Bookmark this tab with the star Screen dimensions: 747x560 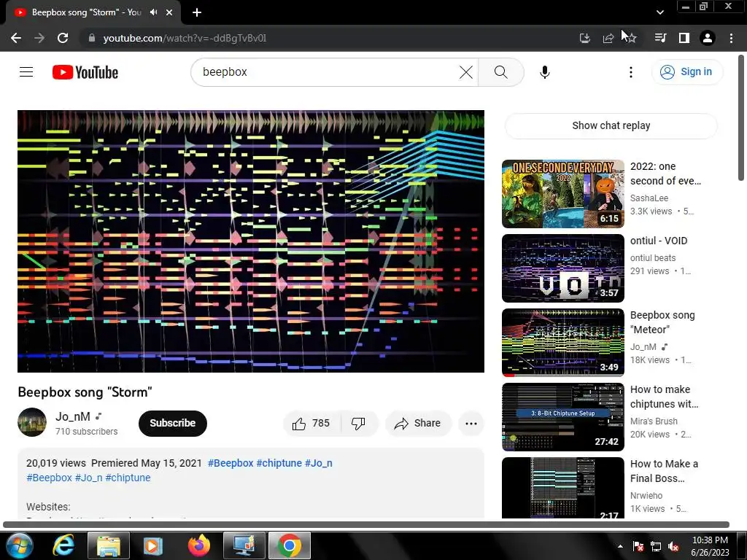click(631, 38)
